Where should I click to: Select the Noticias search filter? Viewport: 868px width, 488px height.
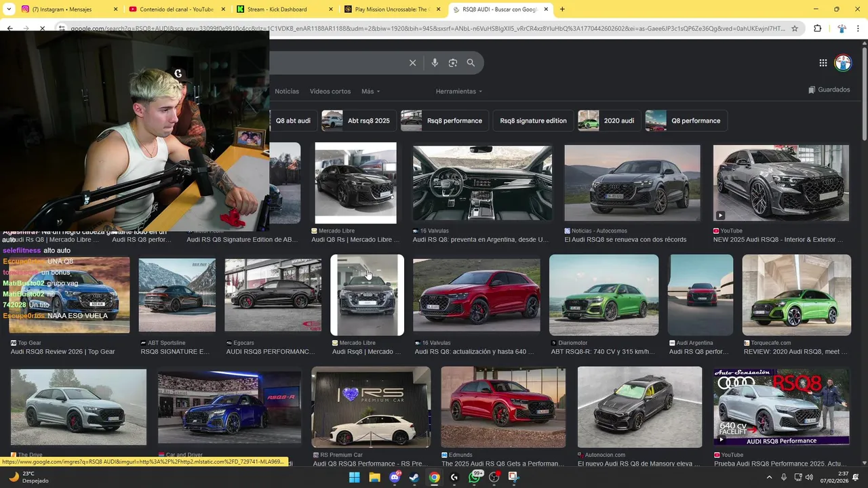tap(287, 91)
